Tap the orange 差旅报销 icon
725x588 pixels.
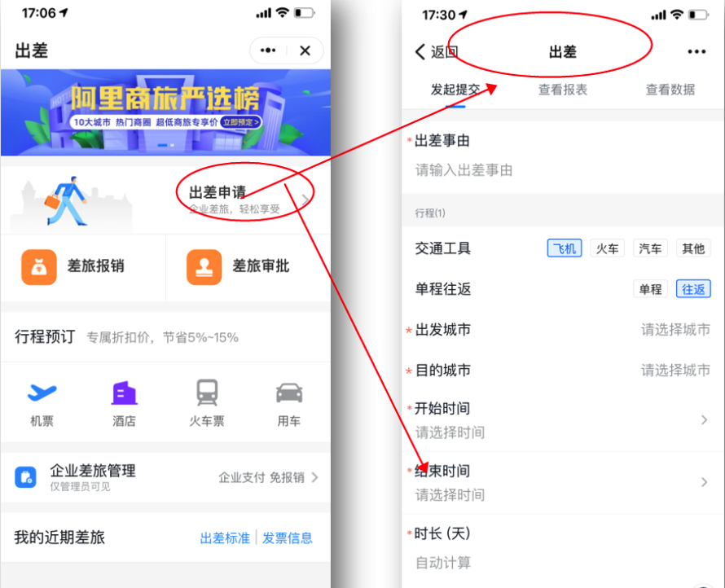[39, 267]
